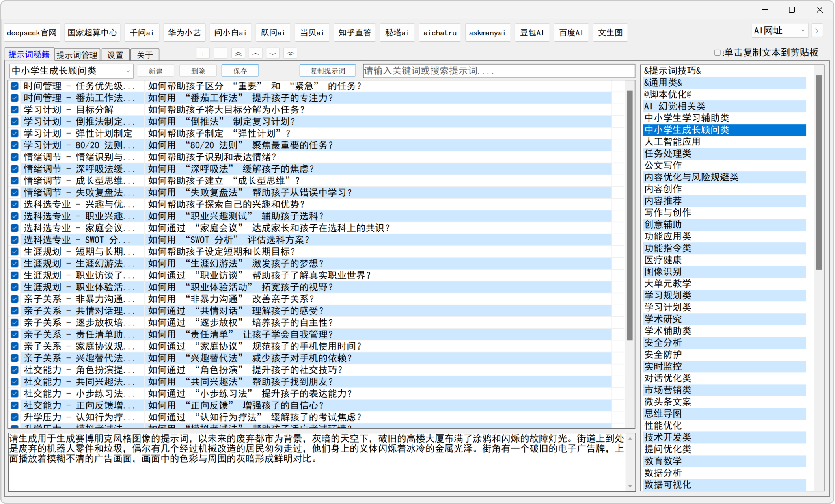This screenshot has width=835, height=504.
Task: Click the move-up single chevron icon
Action: click(x=255, y=54)
